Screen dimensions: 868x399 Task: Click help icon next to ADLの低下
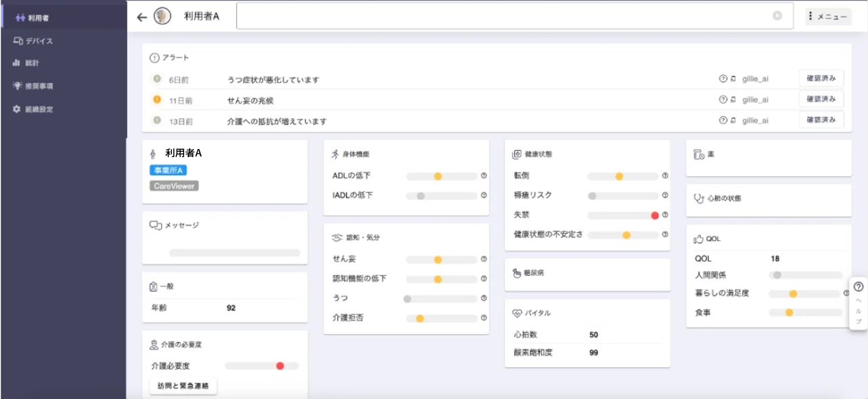click(484, 176)
